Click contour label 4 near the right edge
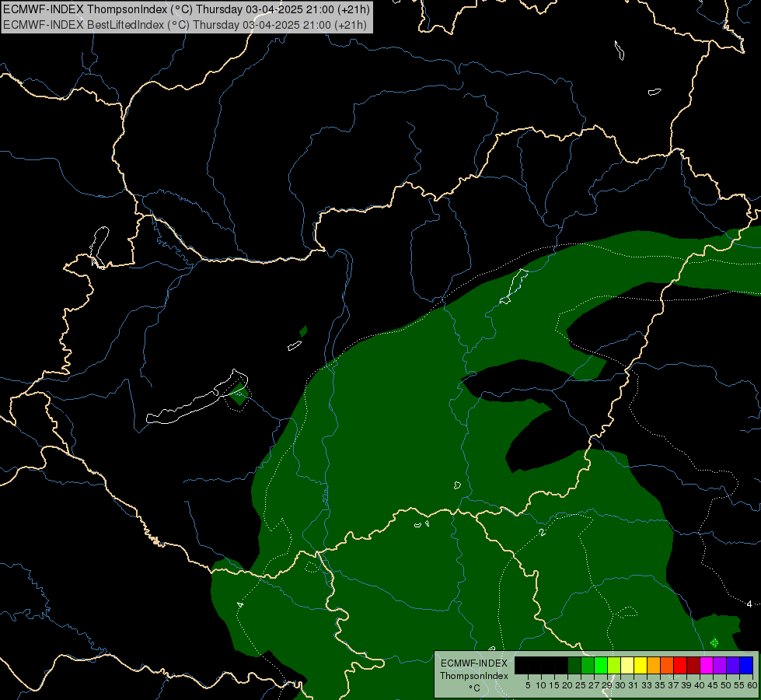 tap(749, 604)
